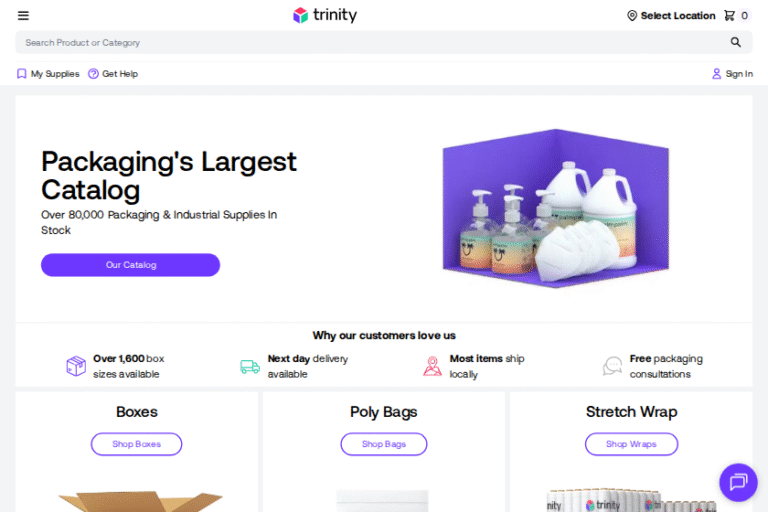Click the box sizes package icon
The height and width of the screenshot is (512, 768).
[76, 366]
